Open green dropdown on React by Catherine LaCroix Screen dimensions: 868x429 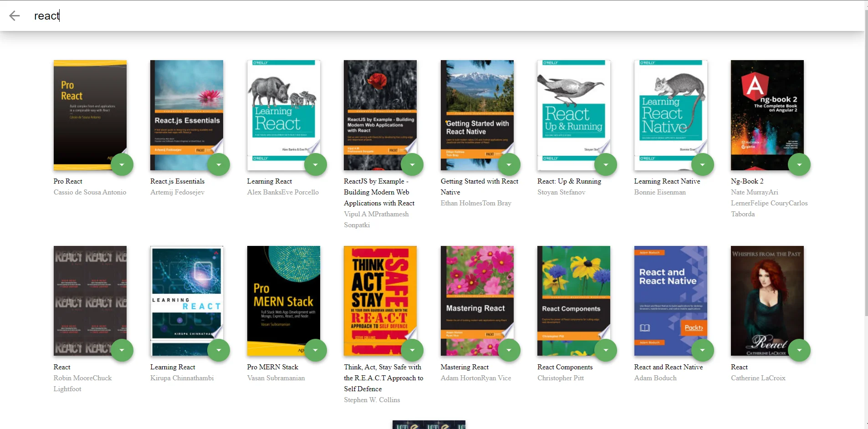[x=799, y=350]
